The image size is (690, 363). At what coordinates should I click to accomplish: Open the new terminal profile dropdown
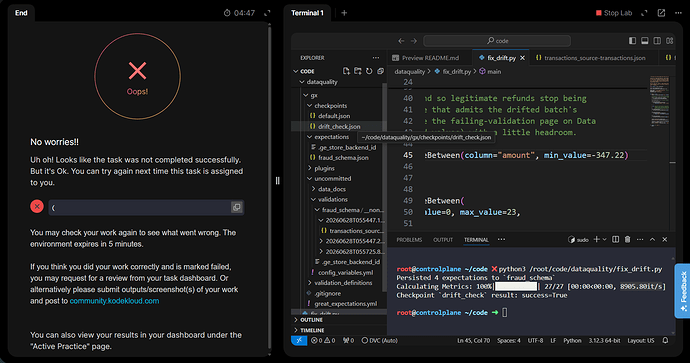(x=604, y=239)
